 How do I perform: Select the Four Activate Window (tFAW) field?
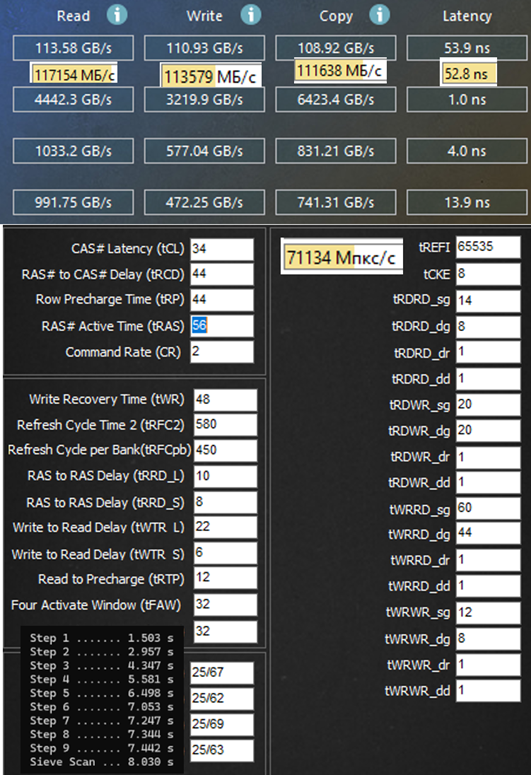[x=225, y=604]
